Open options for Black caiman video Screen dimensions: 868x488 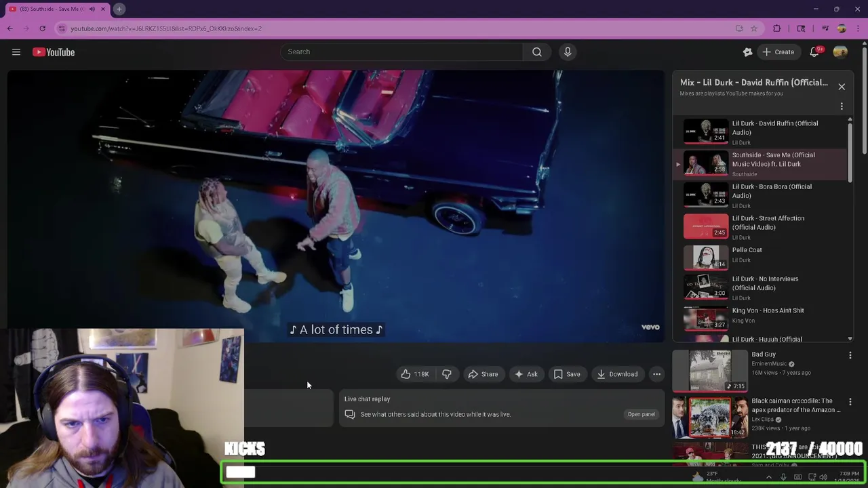[x=850, y=401]
